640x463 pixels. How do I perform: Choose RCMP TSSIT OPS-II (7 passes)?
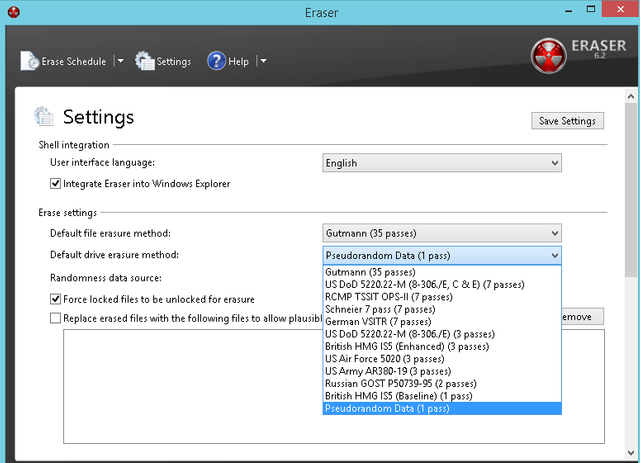point(442,297)
